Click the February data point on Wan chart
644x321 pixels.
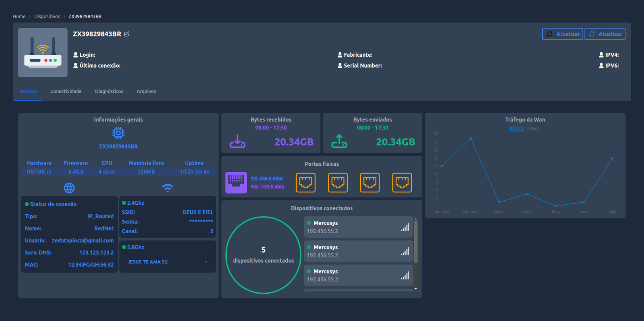click(471, 138)
